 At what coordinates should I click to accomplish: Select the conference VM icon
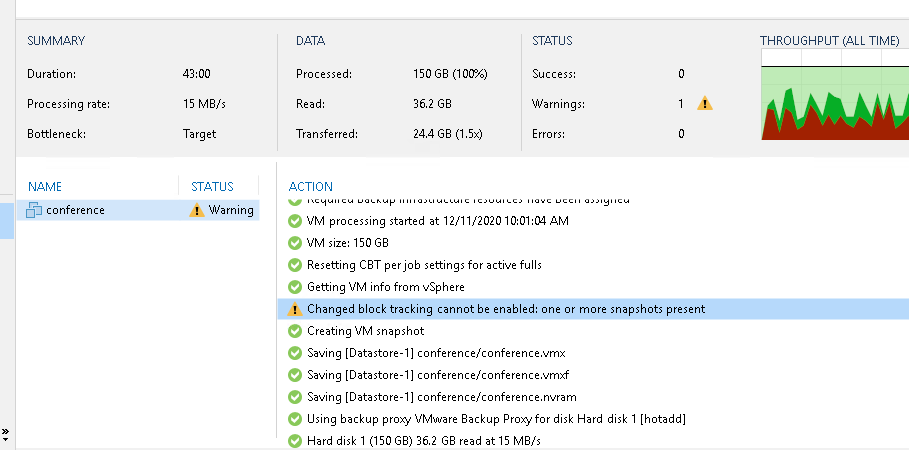click(x=35, y=210)
